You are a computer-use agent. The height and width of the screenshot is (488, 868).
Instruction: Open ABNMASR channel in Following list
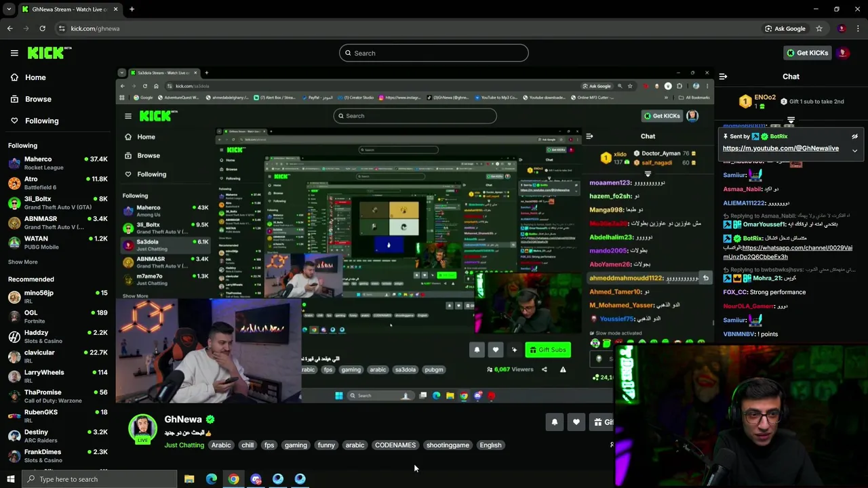click(58, 223)
